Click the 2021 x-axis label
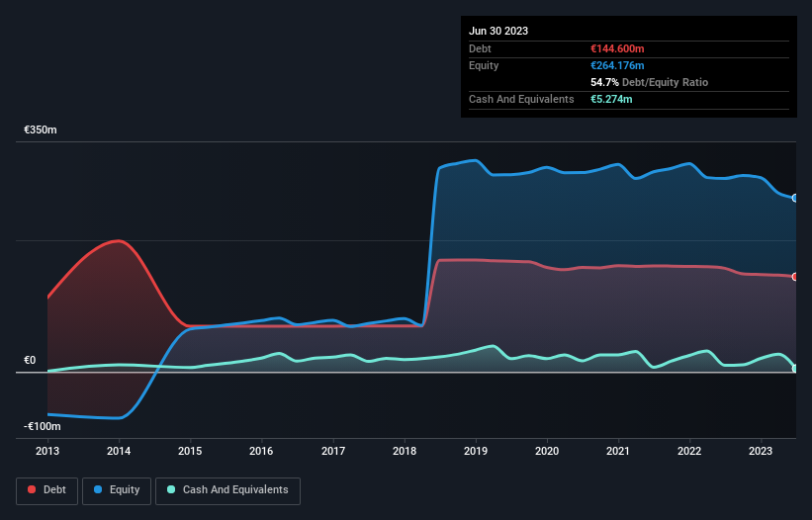 coord(618,451)
